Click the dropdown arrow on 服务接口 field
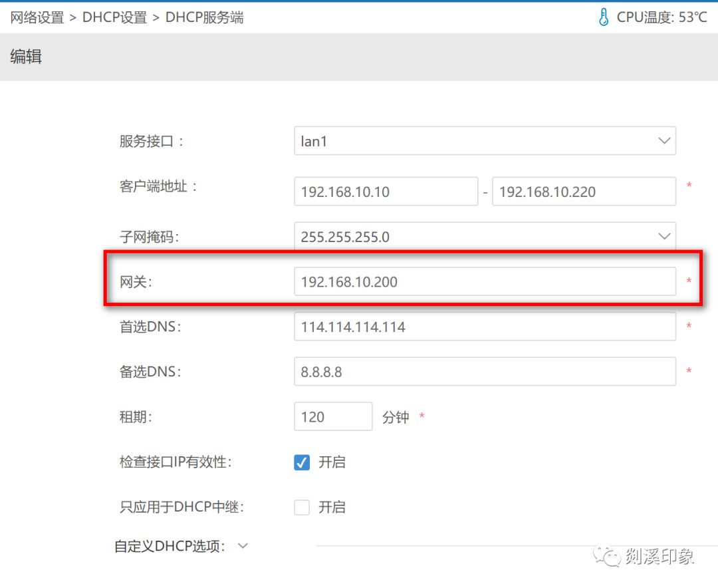Screen dimensions: 718x588 [664, 141]
